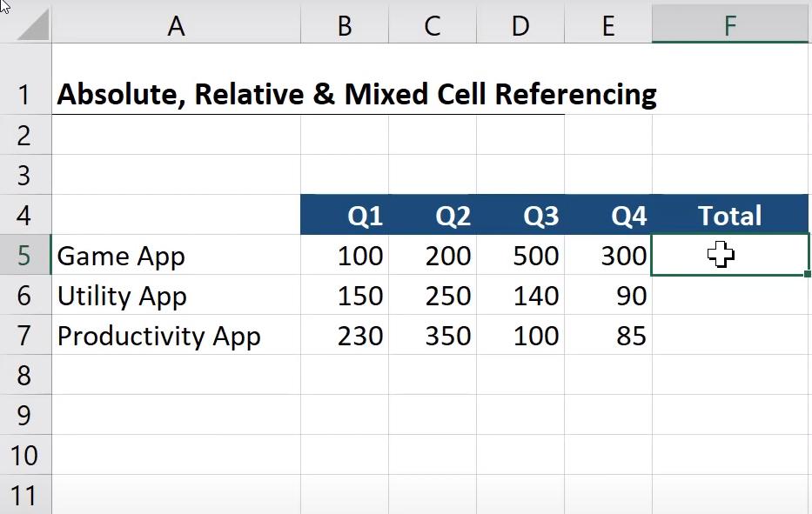The width and height of the screenshot is (812, 514).
Task: Select column B header
Action: 345,25
